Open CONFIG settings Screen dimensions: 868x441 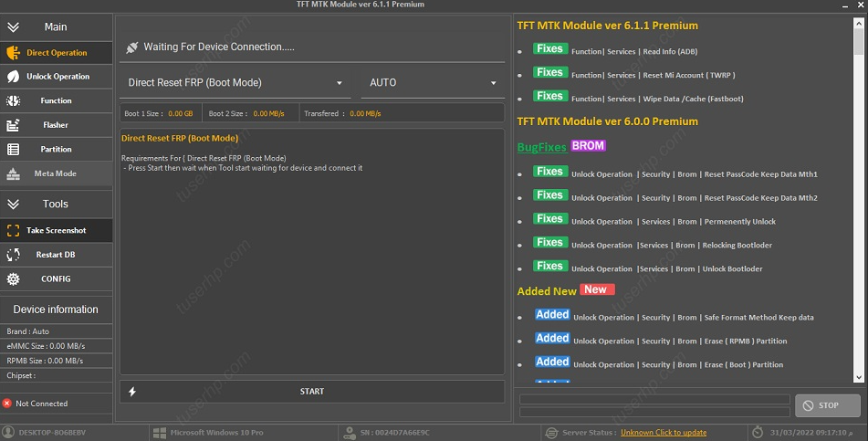click(x=56, y=278)
